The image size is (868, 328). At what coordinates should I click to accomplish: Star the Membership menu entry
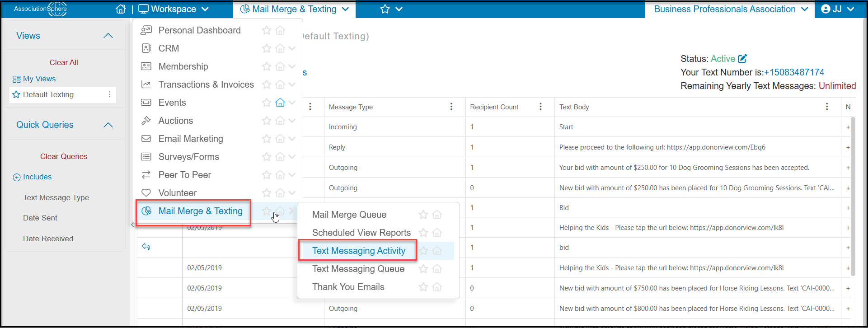click(267, 66)
